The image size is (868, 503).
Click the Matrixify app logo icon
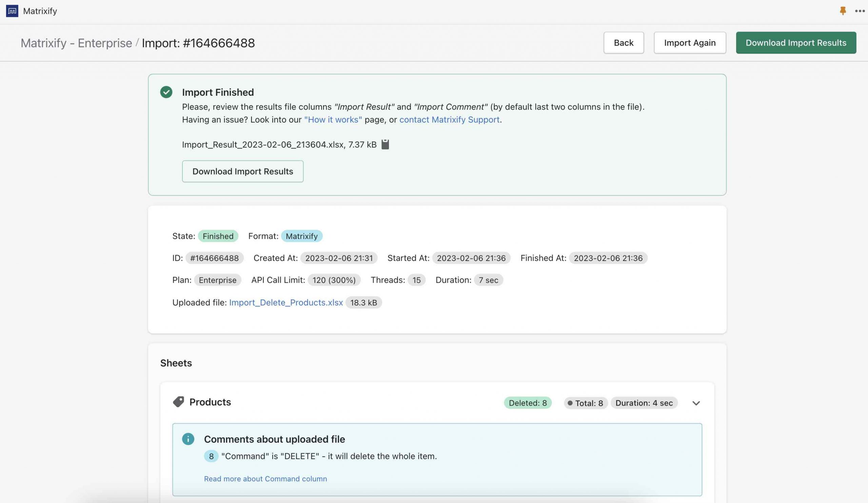(x=12, y=11)
